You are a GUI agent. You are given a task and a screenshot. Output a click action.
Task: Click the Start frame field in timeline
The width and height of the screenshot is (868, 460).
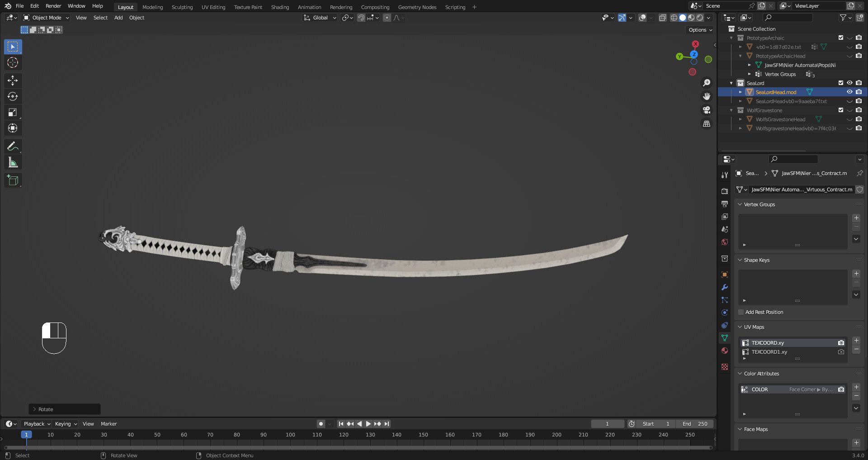point(656,424)
